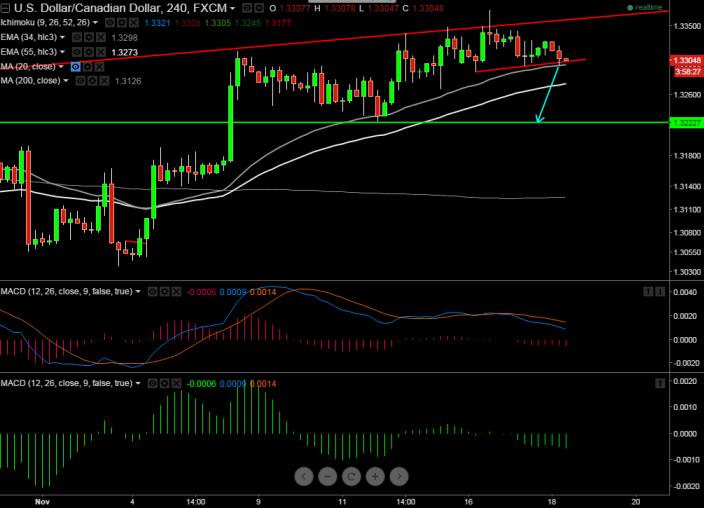Remove the upper MACD indicator with X
704x508 pixels.
[x=176, y=292]
